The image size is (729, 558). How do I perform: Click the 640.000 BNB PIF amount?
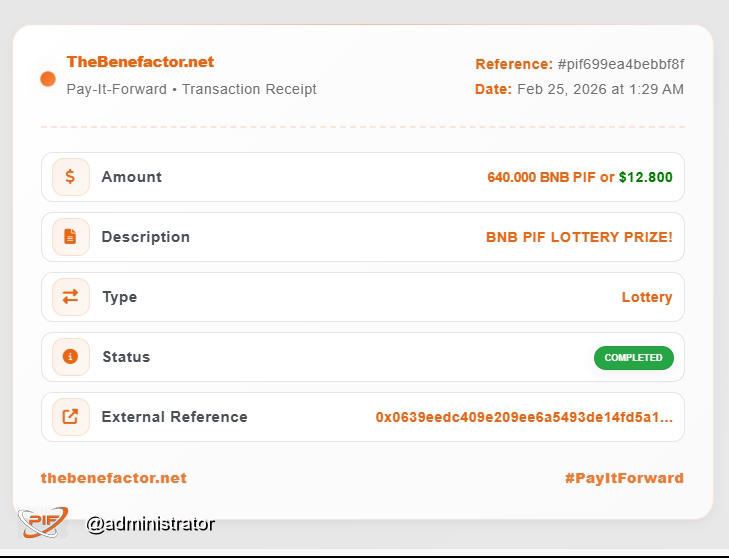[x=542, y=177]
